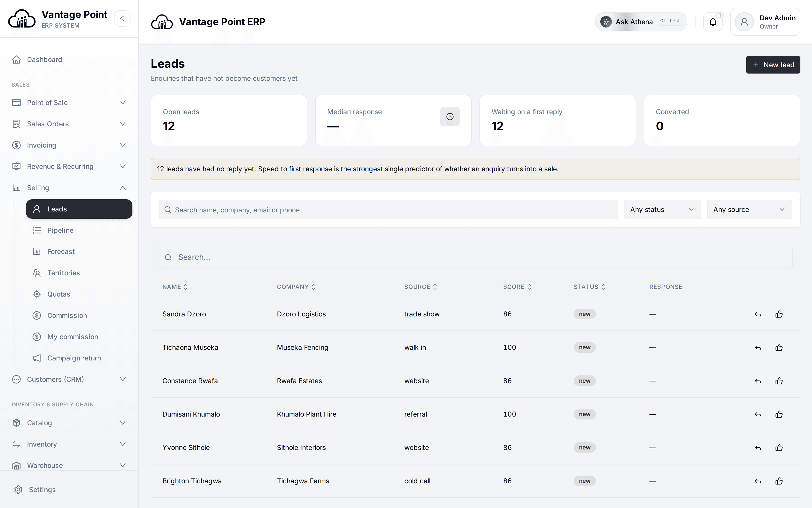Click the Open leads stat card

click(x=229, y=120)
